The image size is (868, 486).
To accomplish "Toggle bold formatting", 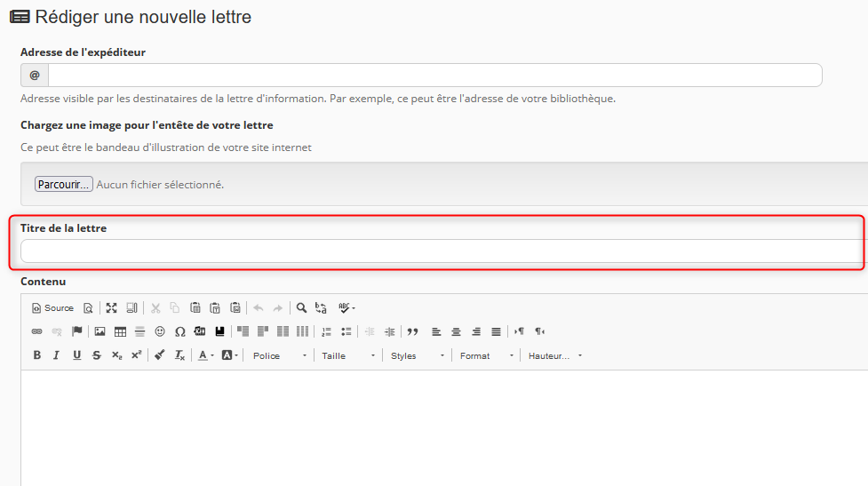I will click(37, 355).
